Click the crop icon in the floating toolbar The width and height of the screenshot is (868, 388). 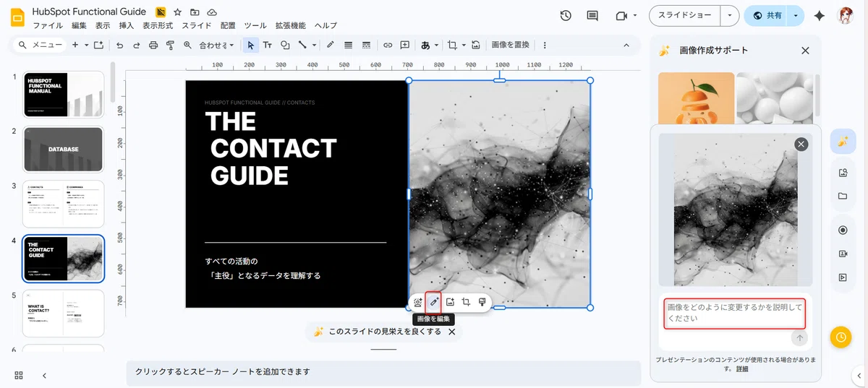point(466,302)
